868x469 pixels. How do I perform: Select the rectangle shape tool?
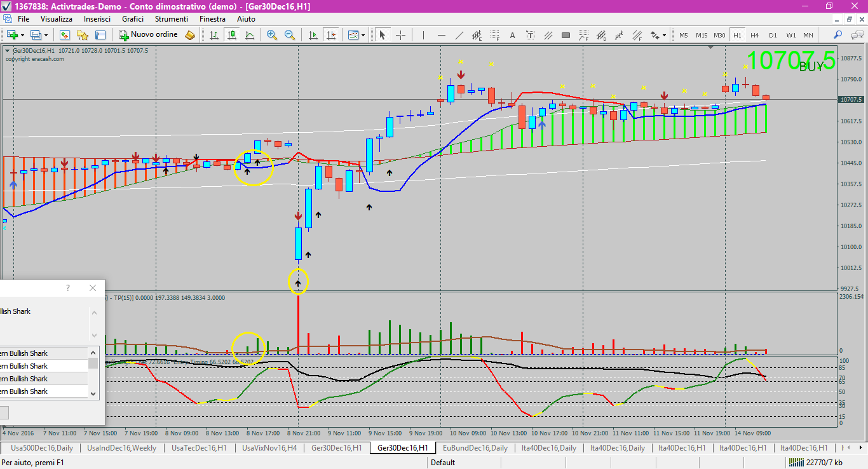tap(566, 35)
